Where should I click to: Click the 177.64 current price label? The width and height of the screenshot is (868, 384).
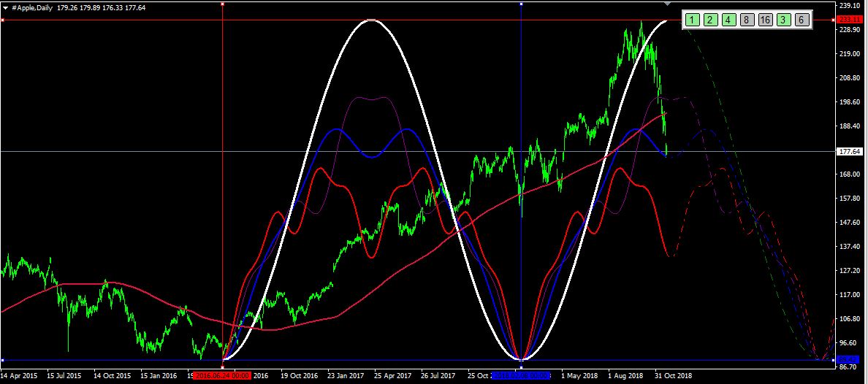(x=848, y=152)
